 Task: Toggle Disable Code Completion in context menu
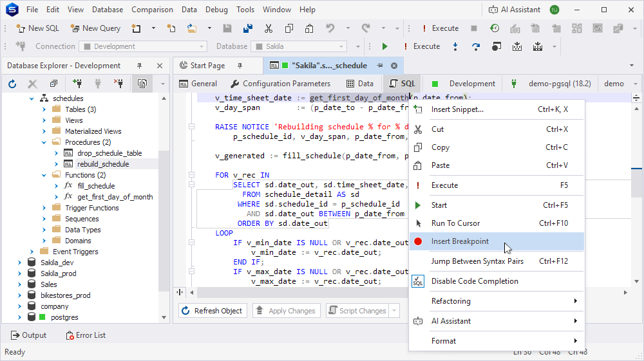tap(497, 281)
